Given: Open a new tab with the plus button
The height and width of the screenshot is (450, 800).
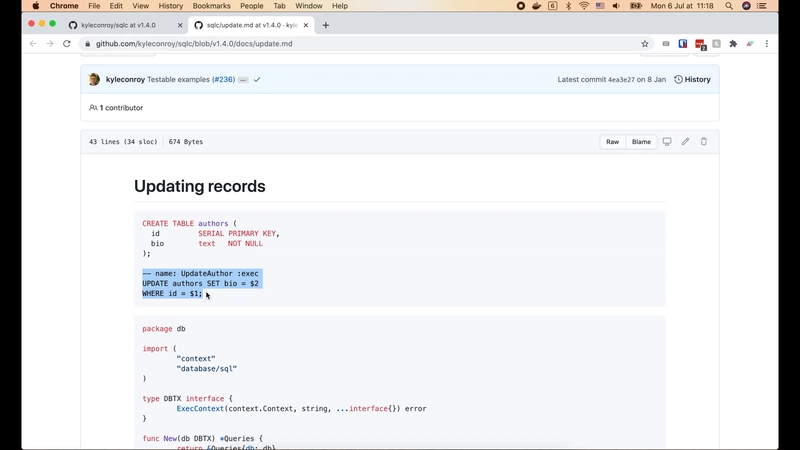Looking at the screenshot, I should pyautogui.click(x=326, y=25).
